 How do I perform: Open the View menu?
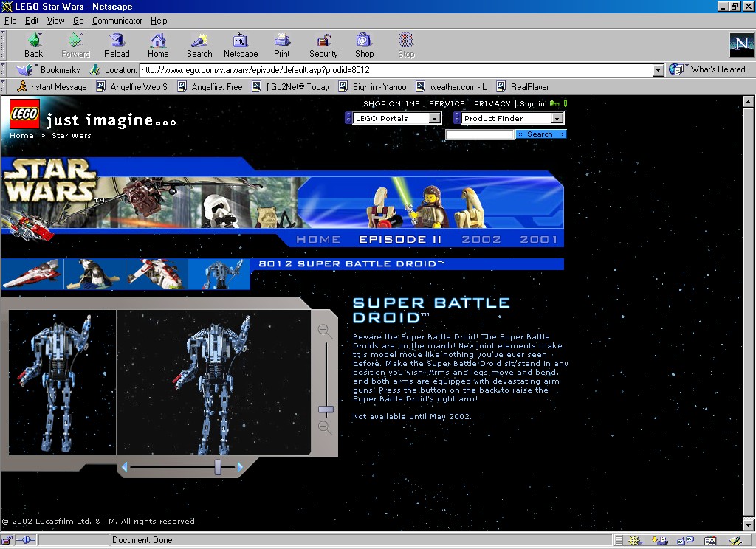tap(55, 21)
